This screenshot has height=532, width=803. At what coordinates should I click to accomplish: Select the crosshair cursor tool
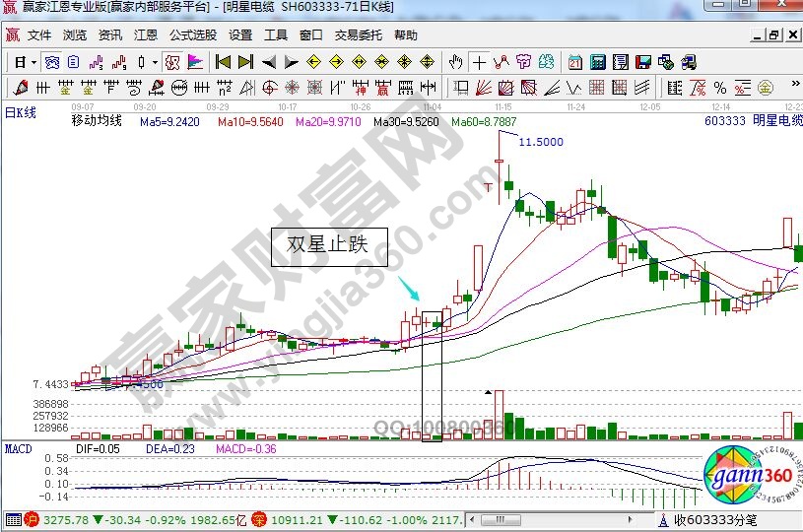[x=479, y=61]
